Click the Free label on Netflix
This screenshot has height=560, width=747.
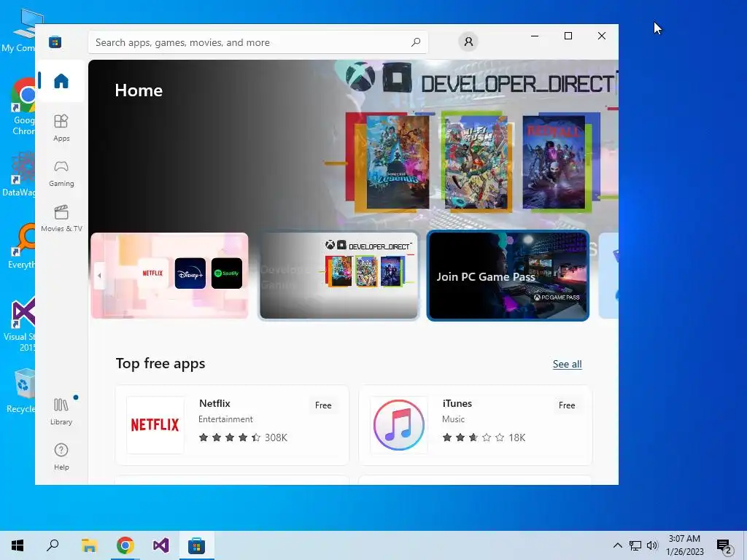coord(323,405)
